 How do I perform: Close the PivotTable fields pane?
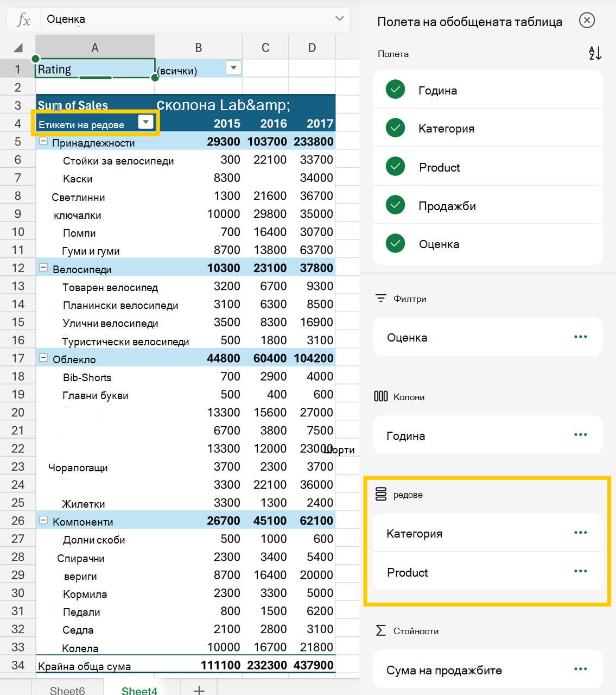click(x=587, y=21)
